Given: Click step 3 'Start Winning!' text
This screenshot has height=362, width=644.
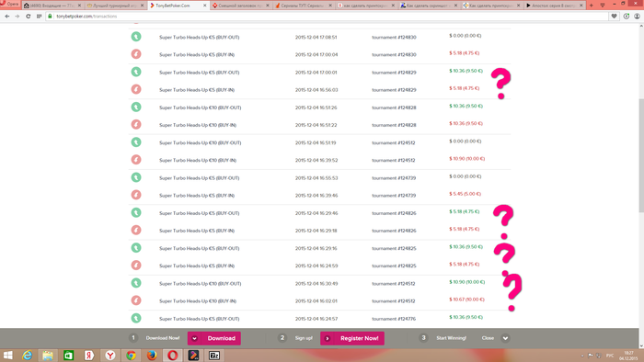Looking at the screenshot, I should (x=451, y=338).
